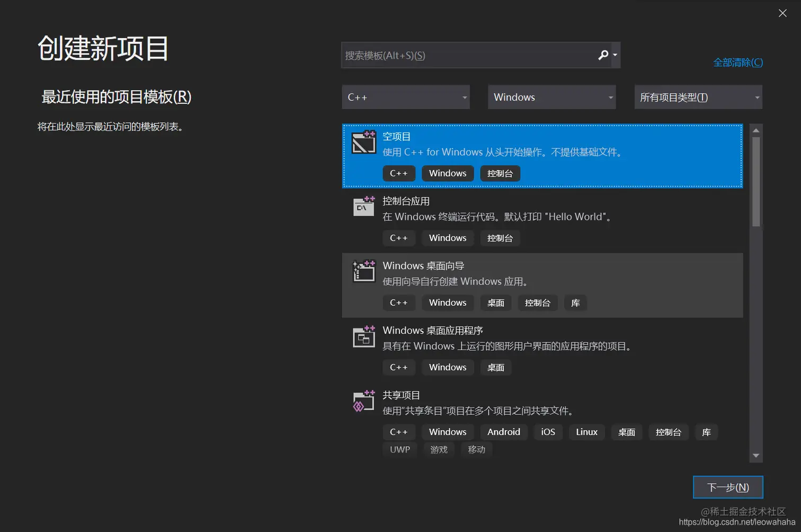The image size is (801, 532).
Task: Click the search magnifier icon
Action: click(603, 55)
